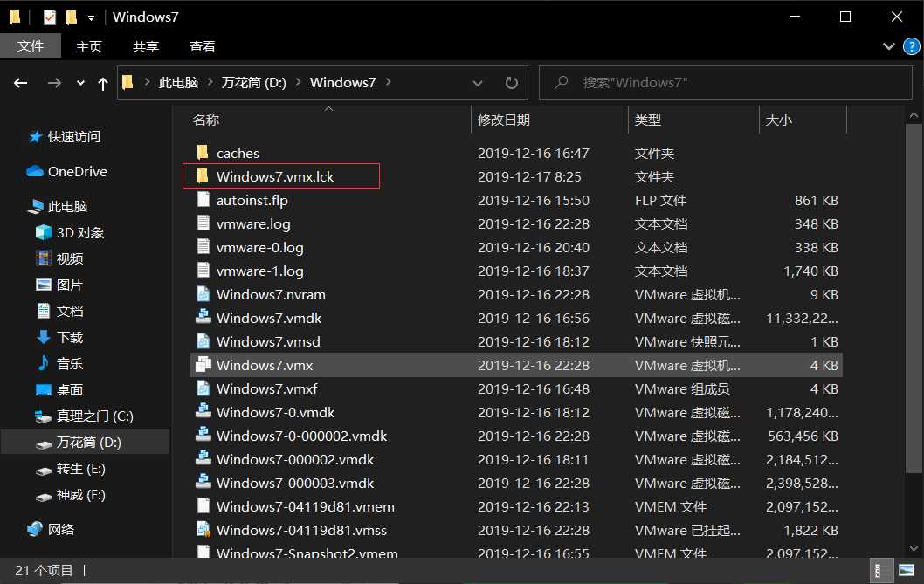This screenshot has height=584, width=924.
Task: Select 此电脑 in the navigation pane
Action: pyautogui.click(x=67, y=206)
